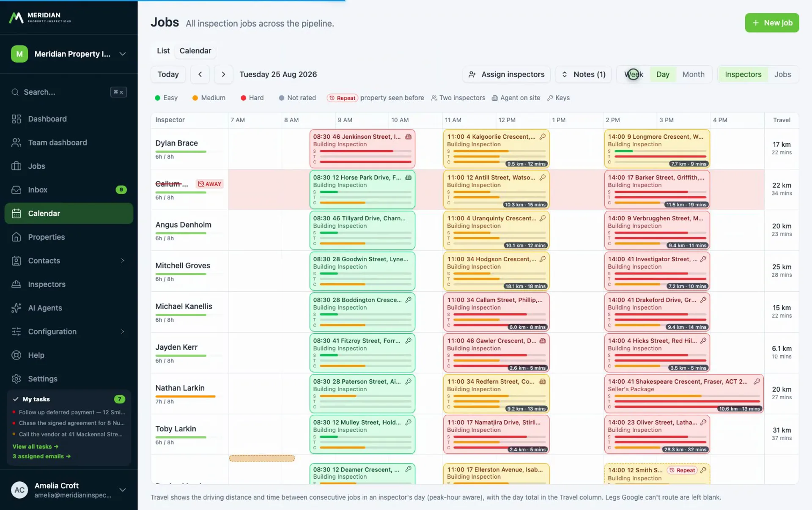The height and width of the screenshot is (510, 812).
Task: Go to next day arrow
Action: click(223, 74)
